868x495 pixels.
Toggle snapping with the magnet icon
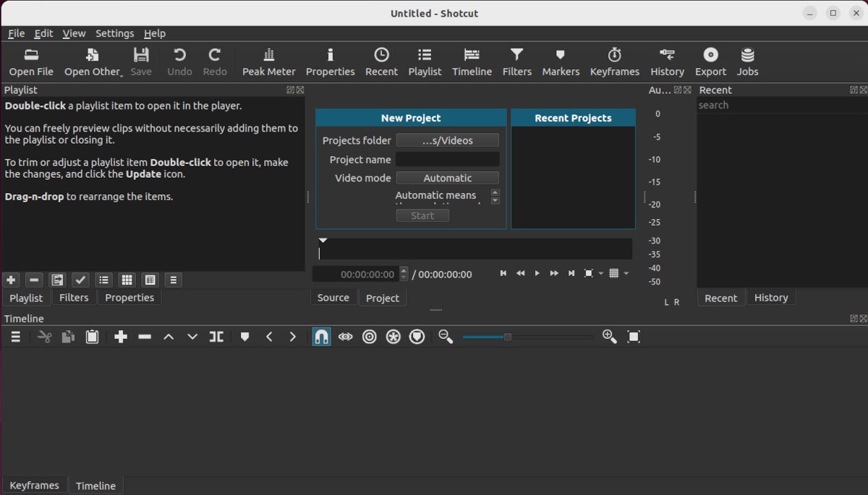(x=321, y=336)
